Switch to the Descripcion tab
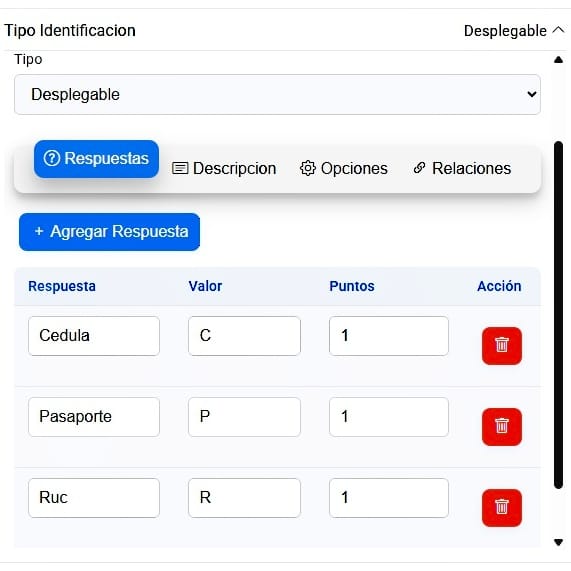 [224, 168]
